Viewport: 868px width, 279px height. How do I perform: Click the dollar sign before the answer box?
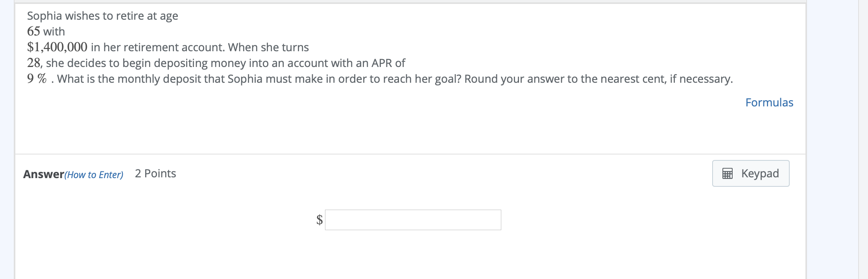point(319,219)
